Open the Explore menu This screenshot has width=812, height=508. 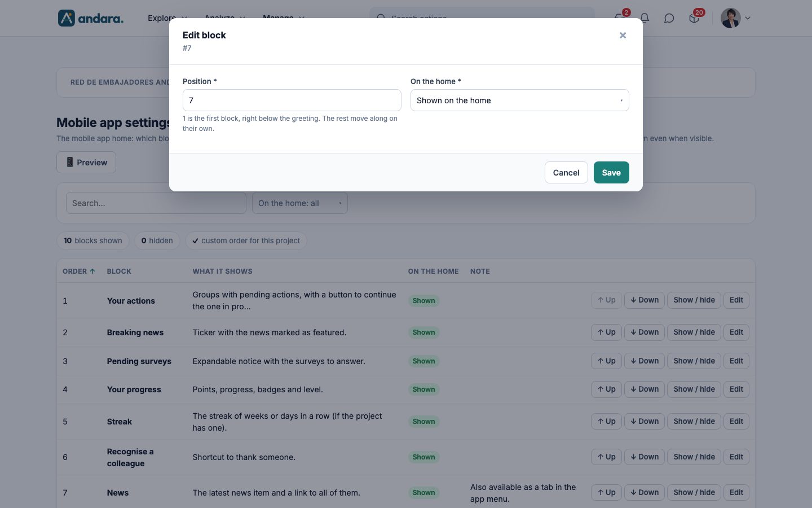point(167,18)
